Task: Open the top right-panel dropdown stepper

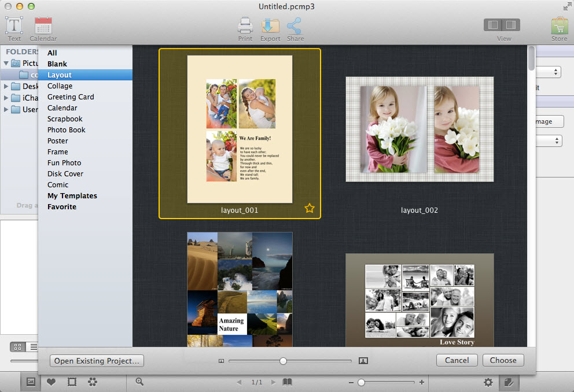Action: tap(556, 72)
